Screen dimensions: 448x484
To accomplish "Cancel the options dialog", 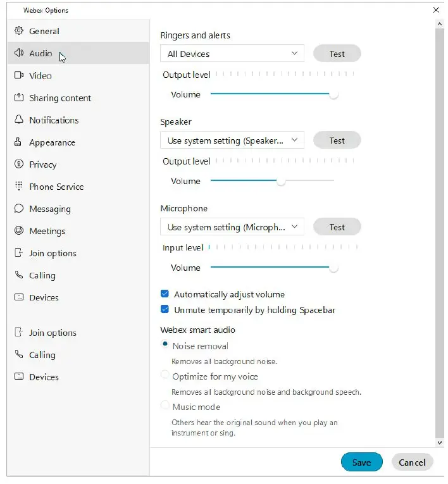I will [x=412, y=462].
